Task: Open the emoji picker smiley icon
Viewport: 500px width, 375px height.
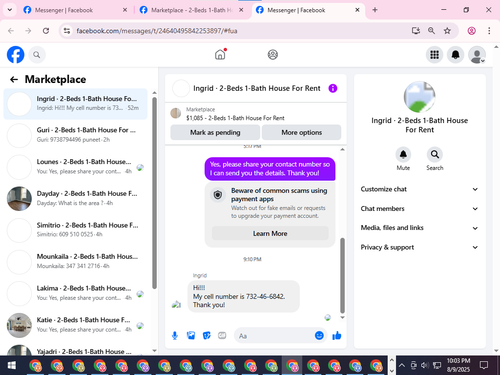Action: [319, 335]
